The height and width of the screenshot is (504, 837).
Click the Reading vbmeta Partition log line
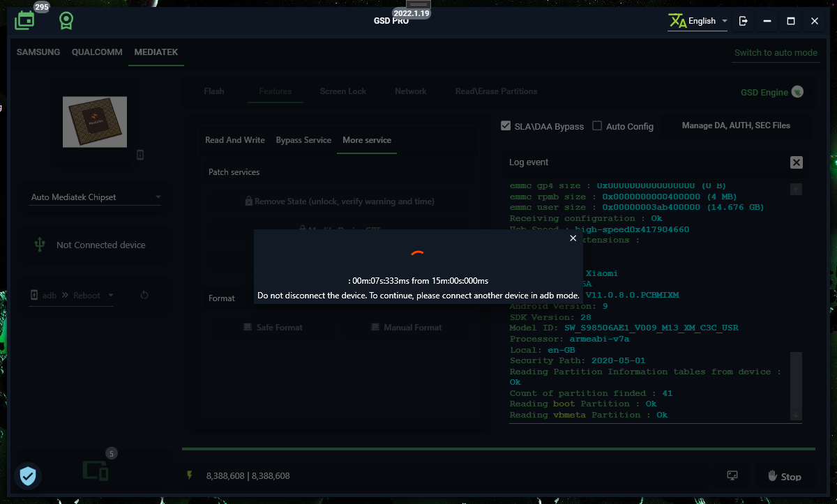[x=589, y=415]
